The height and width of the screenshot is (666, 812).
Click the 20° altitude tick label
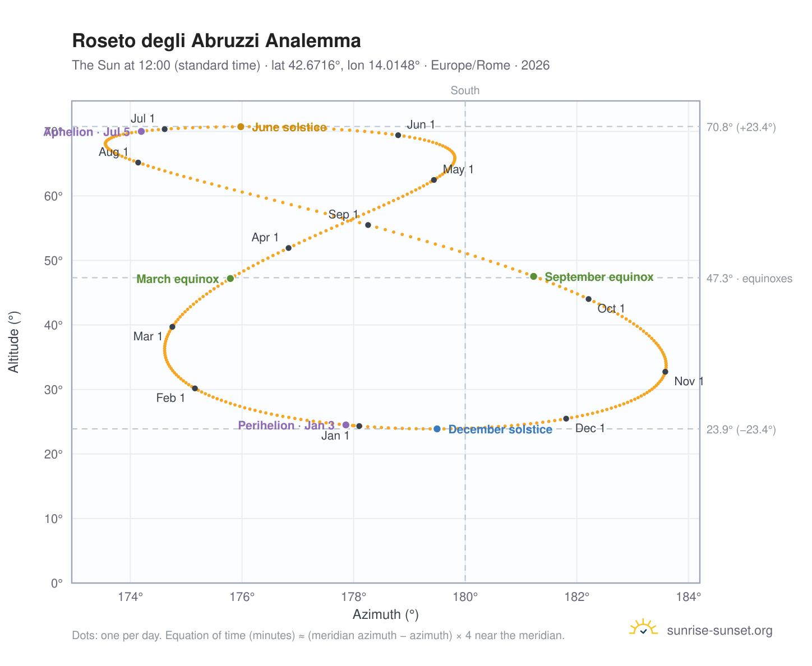54,455
